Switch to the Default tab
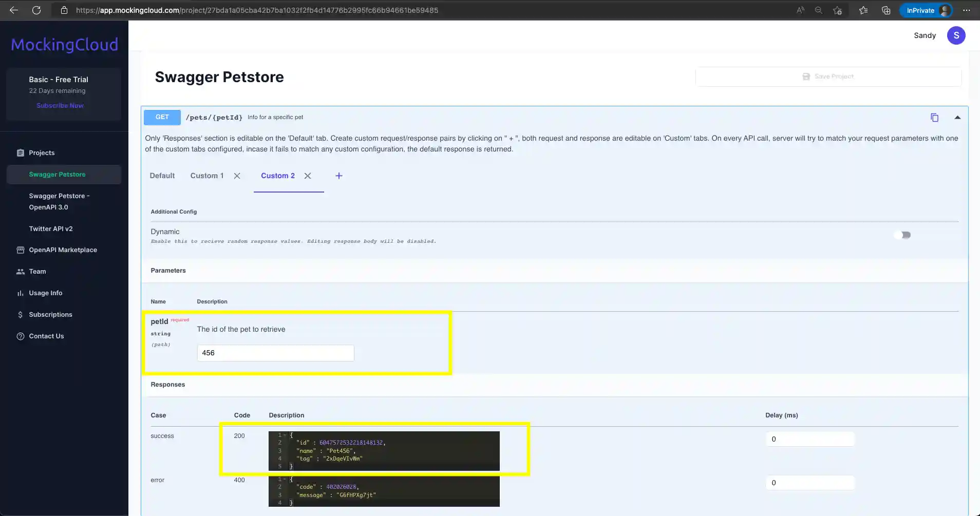Viewport: 980px width, 516px height. point(162,176)
